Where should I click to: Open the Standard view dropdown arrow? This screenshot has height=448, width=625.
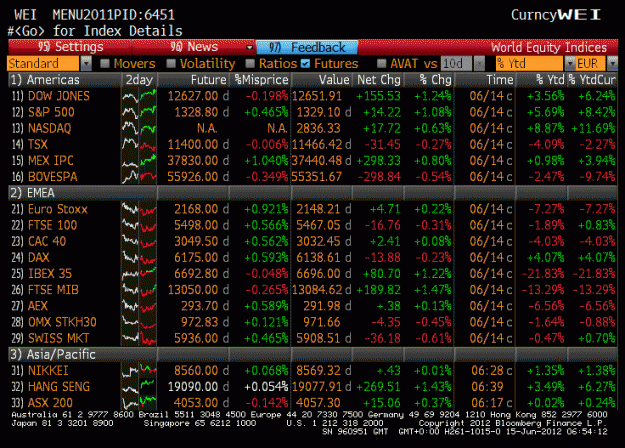click(x=86, y=63)
